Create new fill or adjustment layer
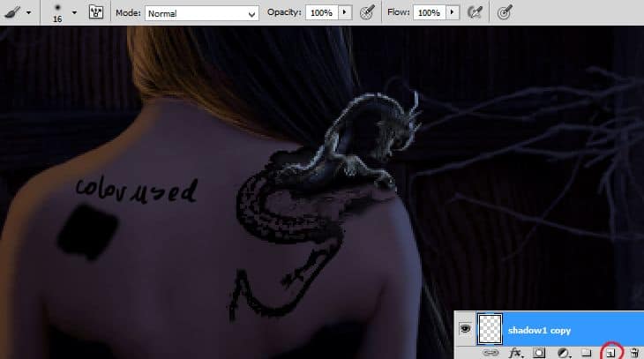The image size is (644, 359). (x=562, y=352)
